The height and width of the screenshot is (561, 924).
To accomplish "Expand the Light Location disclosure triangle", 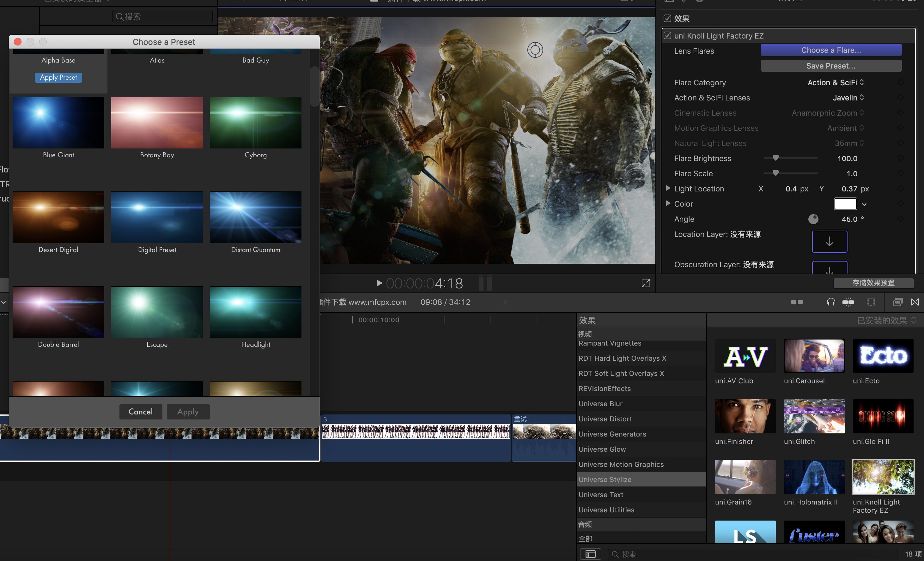I will coord(668,189).
